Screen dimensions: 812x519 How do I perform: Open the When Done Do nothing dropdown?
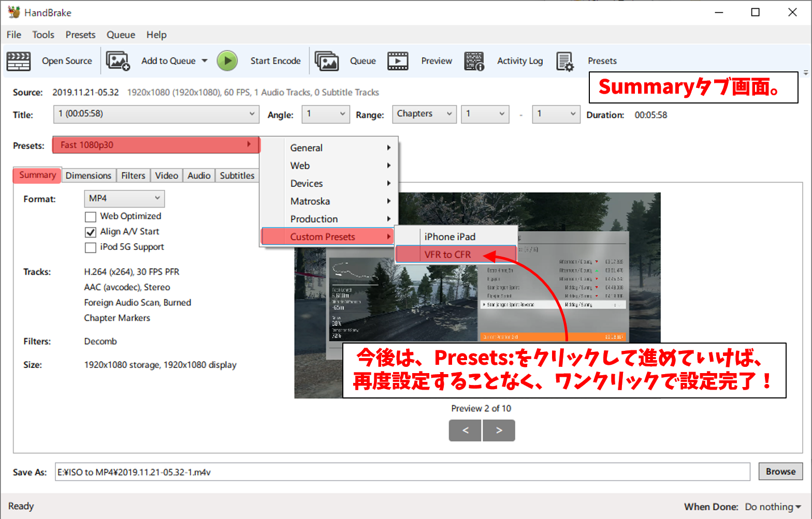(x=773, y=507)
